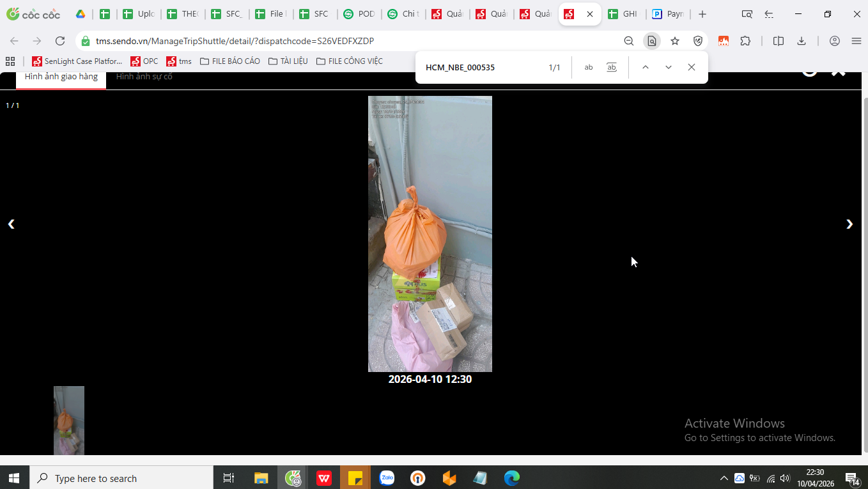Screen dimensions: 868x489
Task: Open the Windows Start menu
Action: (14, 478)
